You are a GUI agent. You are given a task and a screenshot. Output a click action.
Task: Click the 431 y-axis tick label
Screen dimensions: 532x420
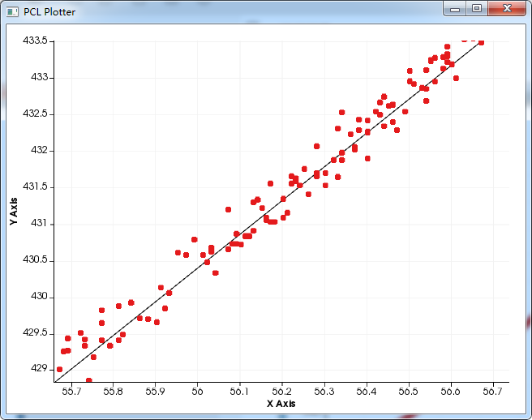click(40, 223)
